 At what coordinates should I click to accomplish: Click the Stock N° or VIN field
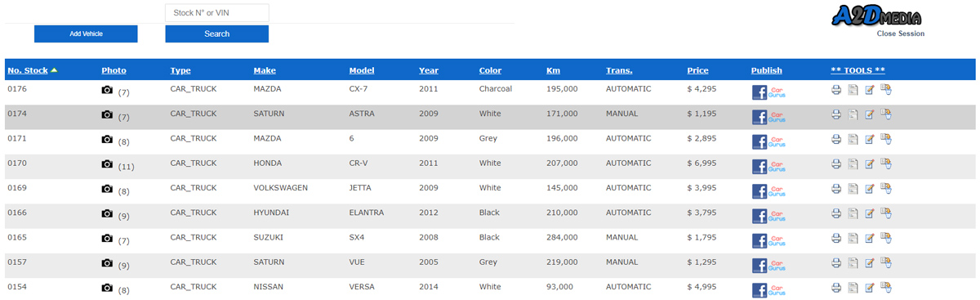point(217,12)
